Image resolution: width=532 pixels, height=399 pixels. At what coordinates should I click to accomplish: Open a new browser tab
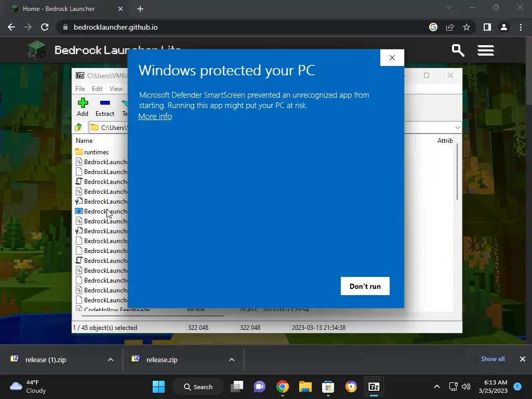(x=140, y=9)
